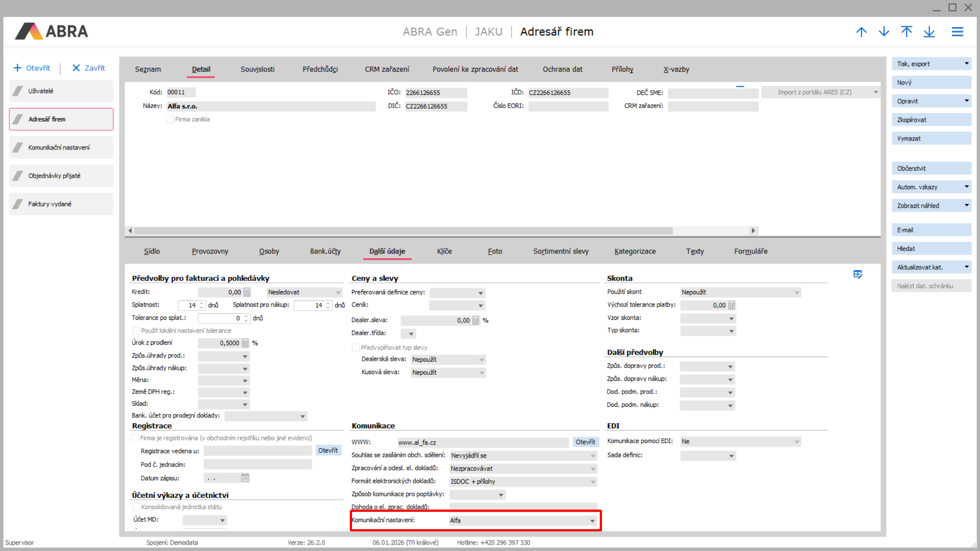The height and width of the screenshot is (551, 980).
Task: Open the Měna dropdown list
Action: pos(245,380)
